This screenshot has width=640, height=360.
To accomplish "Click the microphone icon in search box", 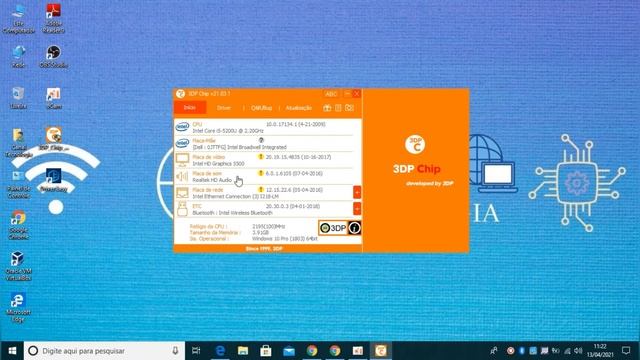I will tap(175, 351).
